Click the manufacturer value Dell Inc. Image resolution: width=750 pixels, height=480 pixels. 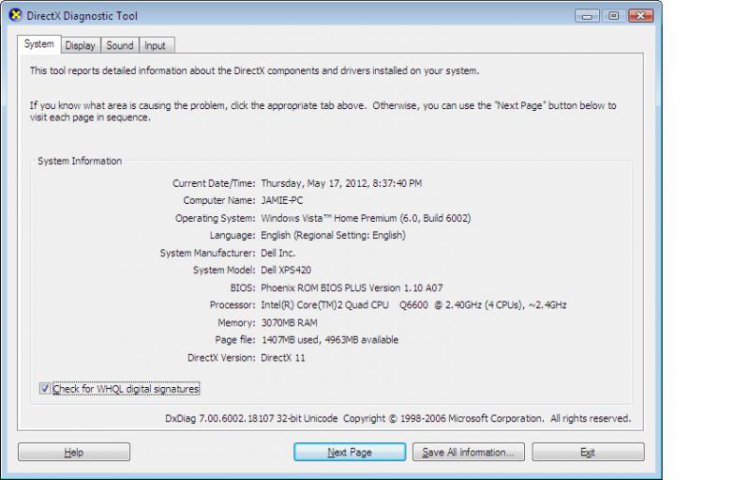[x=278, y=253]
